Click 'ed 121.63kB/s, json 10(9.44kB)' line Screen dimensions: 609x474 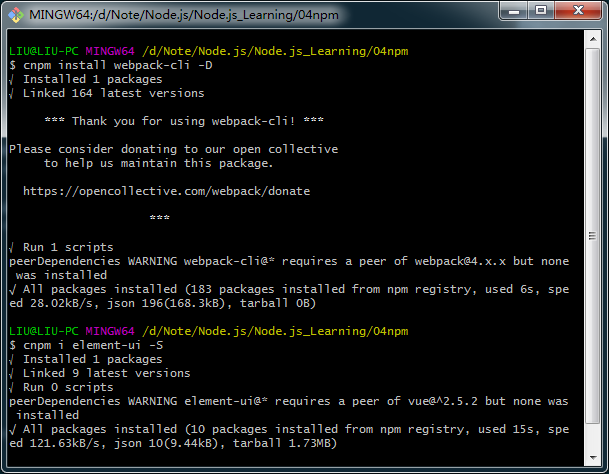tap(173, 443)
